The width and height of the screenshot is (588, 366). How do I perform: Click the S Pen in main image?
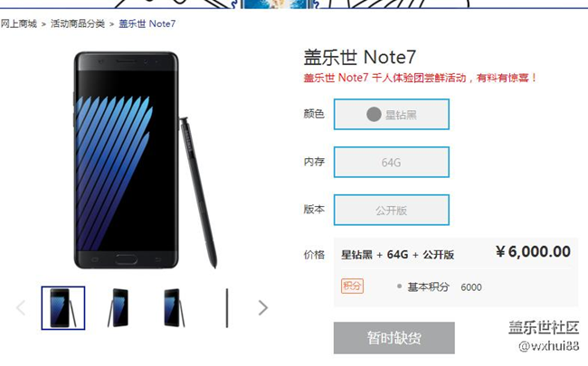coord(198,192)
